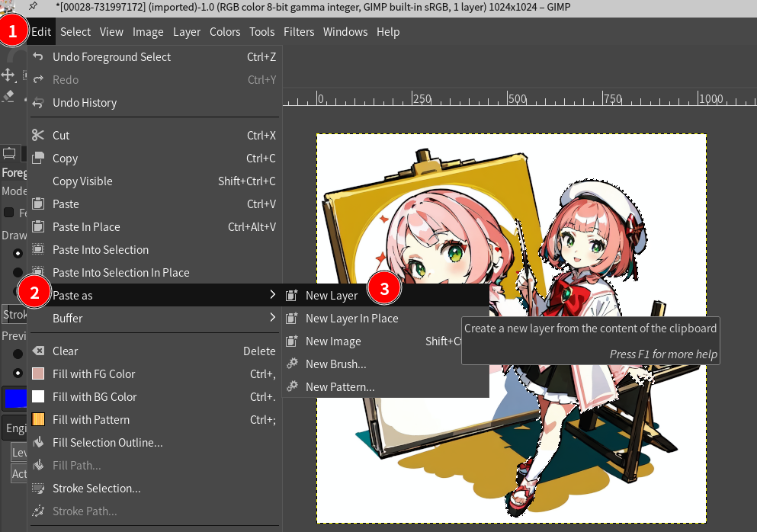The height and width of the screenshot is (532, 757).
Task: Choose Paste Into Selection entry
Action: 155,249
